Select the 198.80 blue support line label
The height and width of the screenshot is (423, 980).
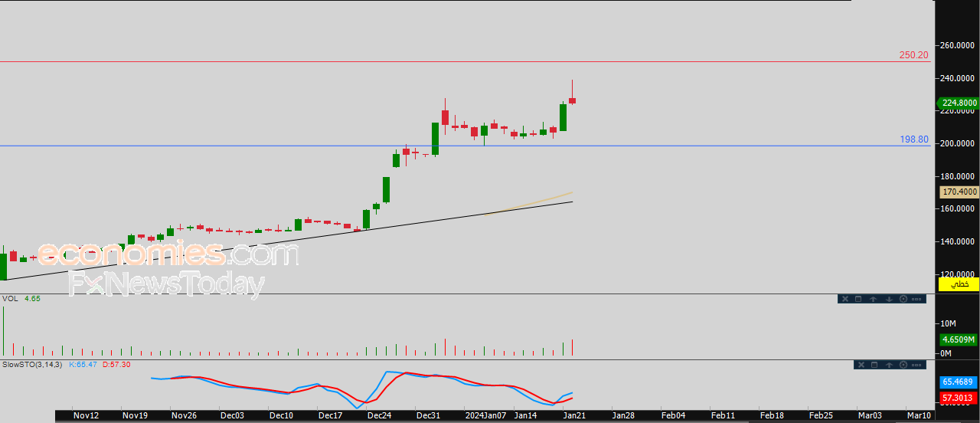pyautogui.click(x=913, y=139)
